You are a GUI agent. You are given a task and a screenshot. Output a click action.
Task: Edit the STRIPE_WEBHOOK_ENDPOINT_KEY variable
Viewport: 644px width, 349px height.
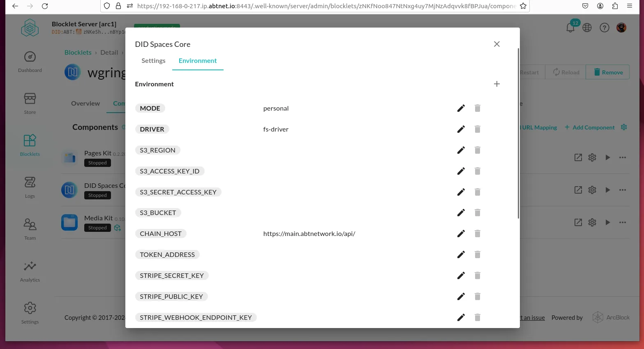click(461, 317)
